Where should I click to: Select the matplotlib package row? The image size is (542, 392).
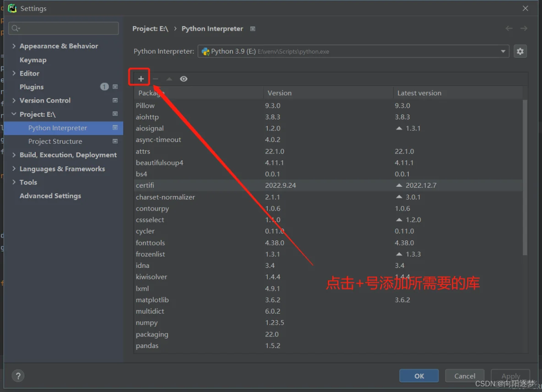328,299
